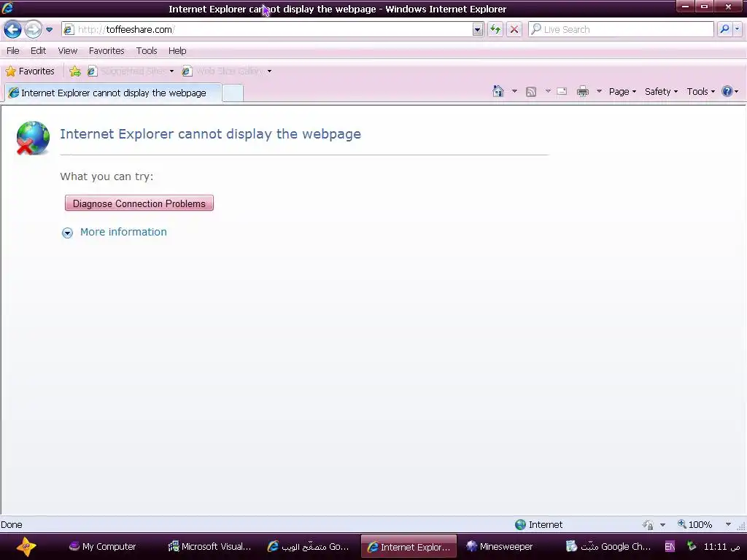
Task: Click the Forward navigation arrow
Action: click(x=33, y=29)
